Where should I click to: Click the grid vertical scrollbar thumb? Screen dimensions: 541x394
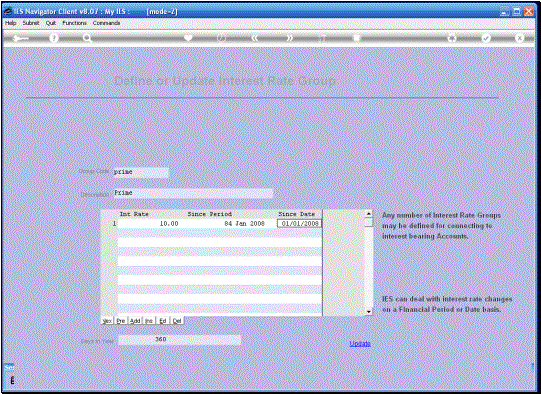368,223
